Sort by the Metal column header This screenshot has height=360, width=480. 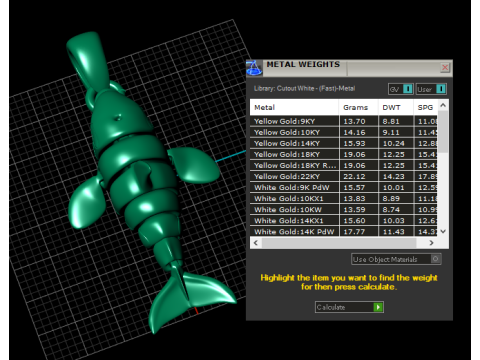tap(294, 107)
